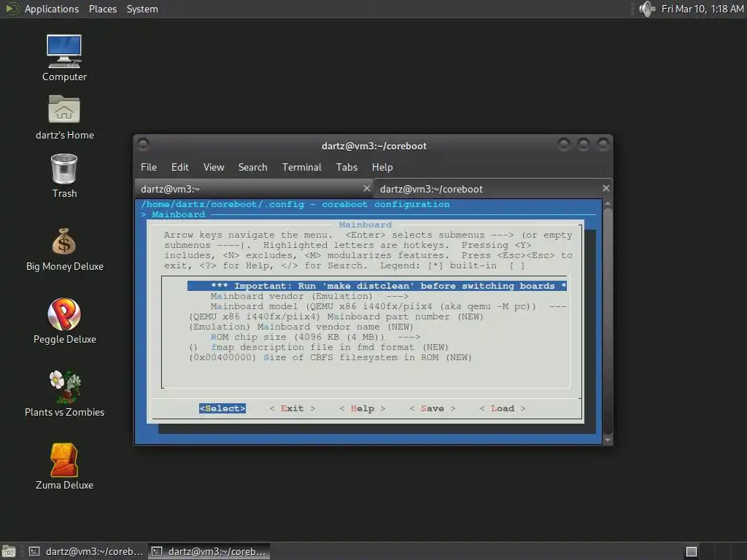Click the scrollbar up arrow in terminal
Screen dimensions: 747x560
[x=608, y=203]
